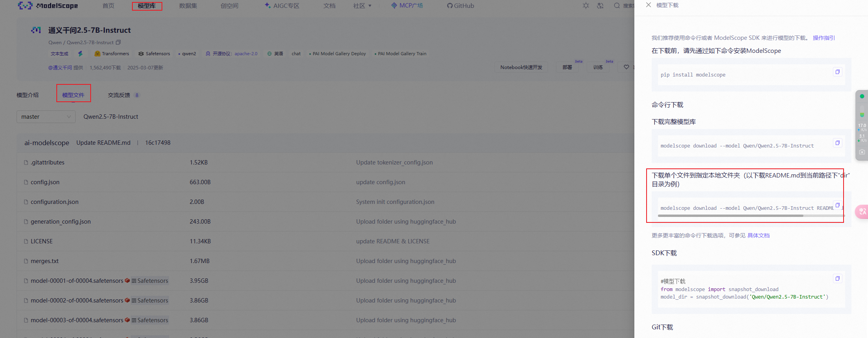
Task: Switch language with the translate icon
Action: pos(600,6)
